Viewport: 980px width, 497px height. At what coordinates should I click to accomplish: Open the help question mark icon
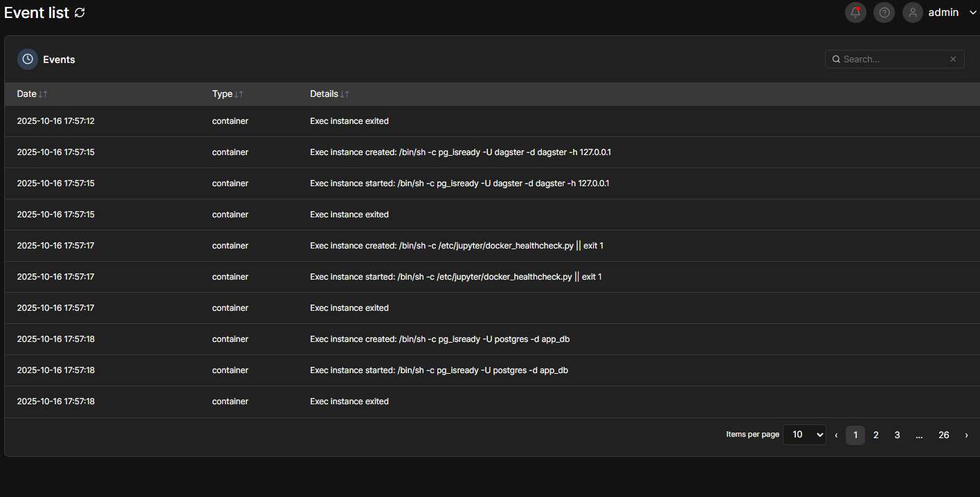pos(884,12)
